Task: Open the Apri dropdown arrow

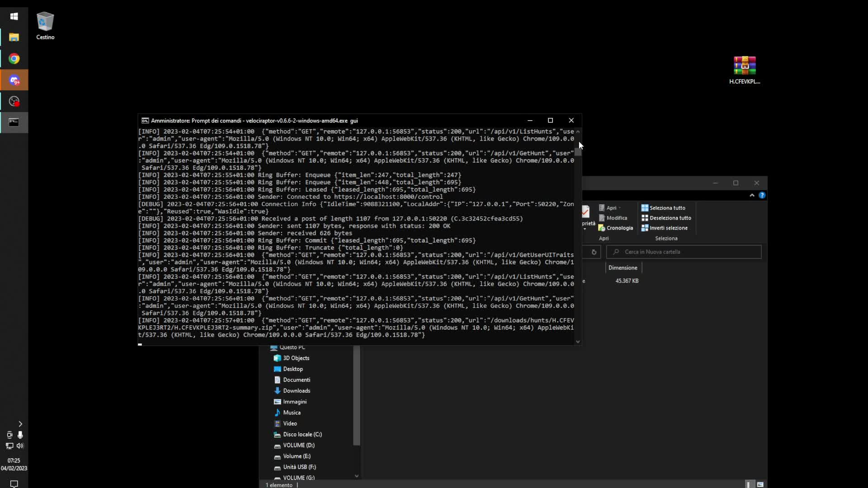Action: (620, 208)
